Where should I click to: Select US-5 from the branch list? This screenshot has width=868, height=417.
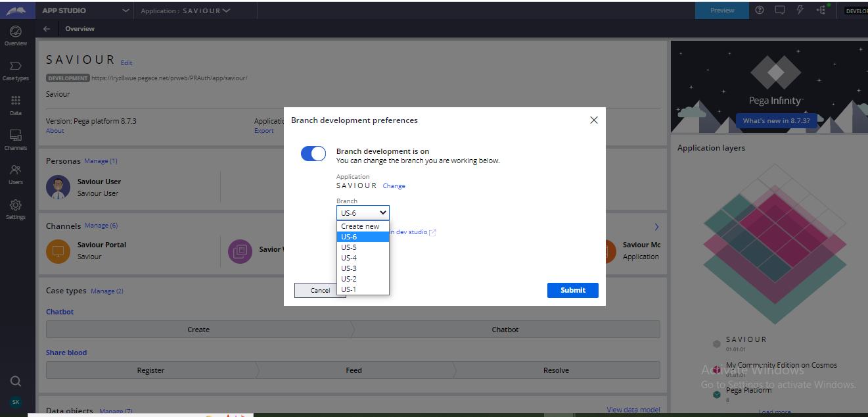(363, 247)
